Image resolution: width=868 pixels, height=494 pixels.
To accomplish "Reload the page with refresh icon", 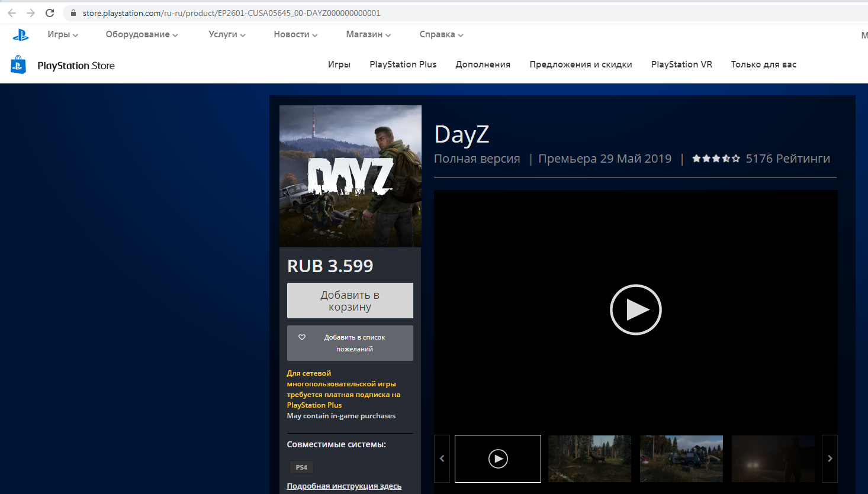I will 50,13.
